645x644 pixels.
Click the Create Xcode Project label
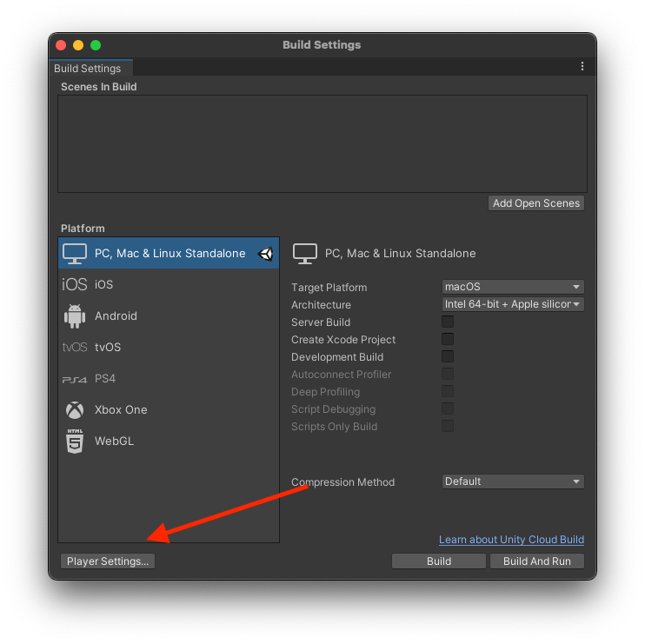click(343, 340)
